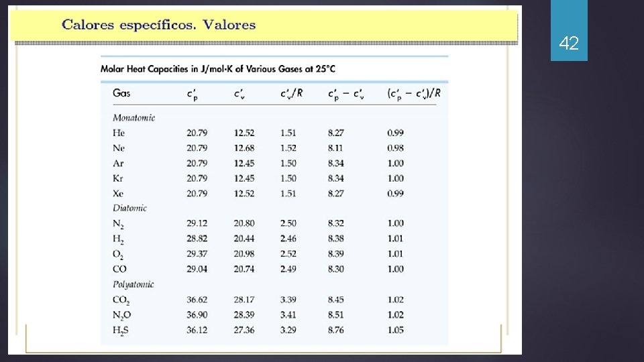Select the "H2S" row label
The width and height of the screenshot is (644, 362).
tap(120, 330)
